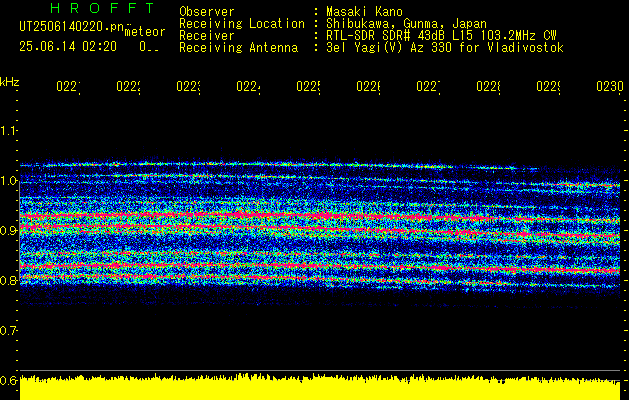Viewport: 629px width, 400px height.
Task: Click the 0223 time marker
Action: point(189,86)
